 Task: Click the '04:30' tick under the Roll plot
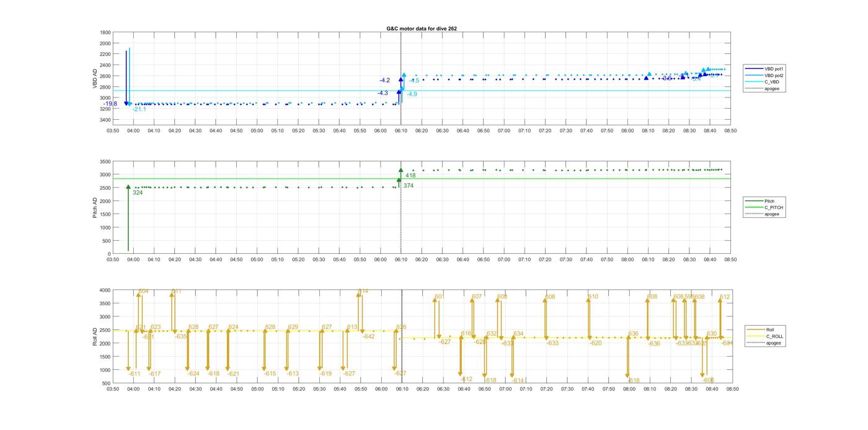point(195,389)
